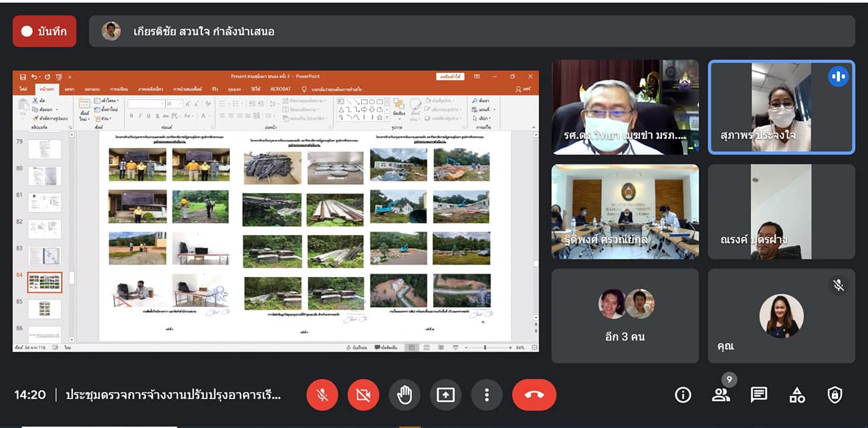This screenshot has width=868, height=428.
Task: Open the chat messages panel
Action: pos(759,395)
